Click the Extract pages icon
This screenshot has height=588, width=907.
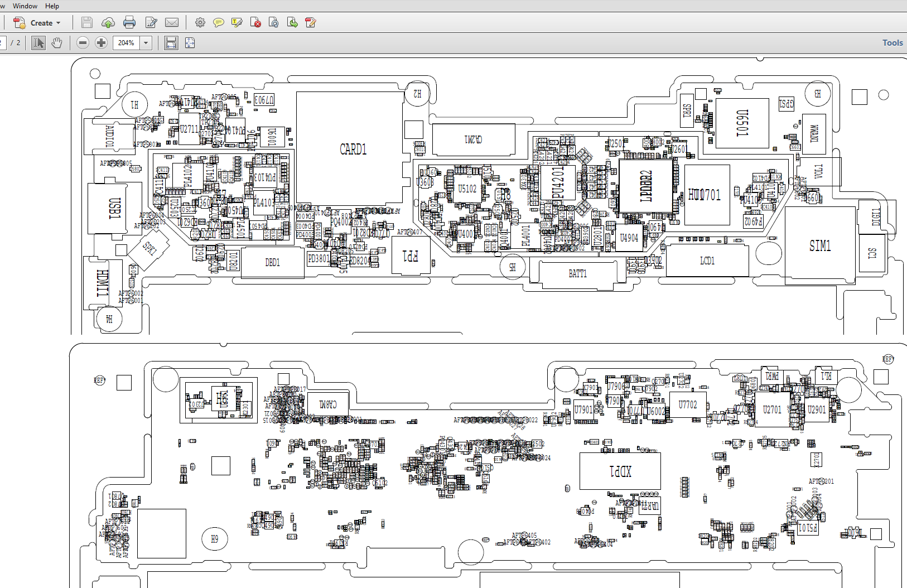point(292,23)
